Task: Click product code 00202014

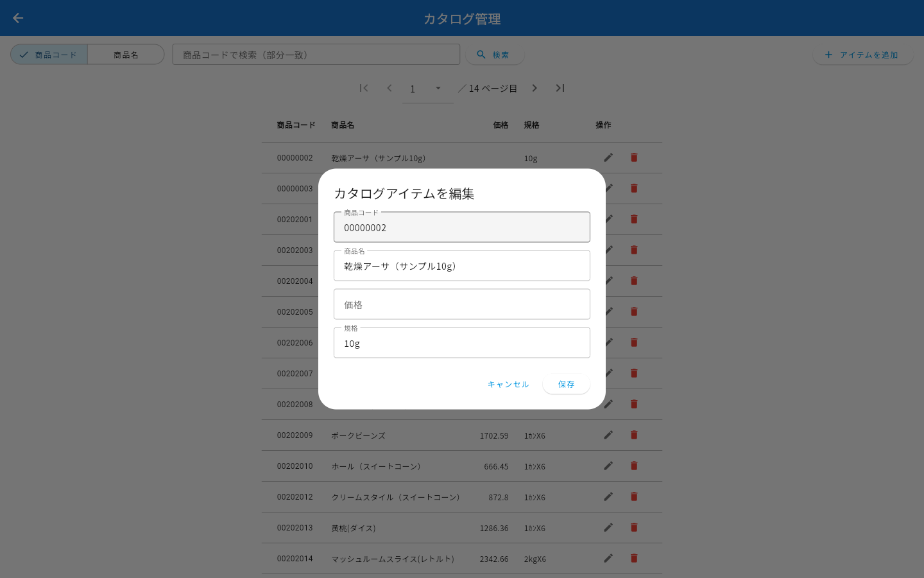Action: pos(295,559)
